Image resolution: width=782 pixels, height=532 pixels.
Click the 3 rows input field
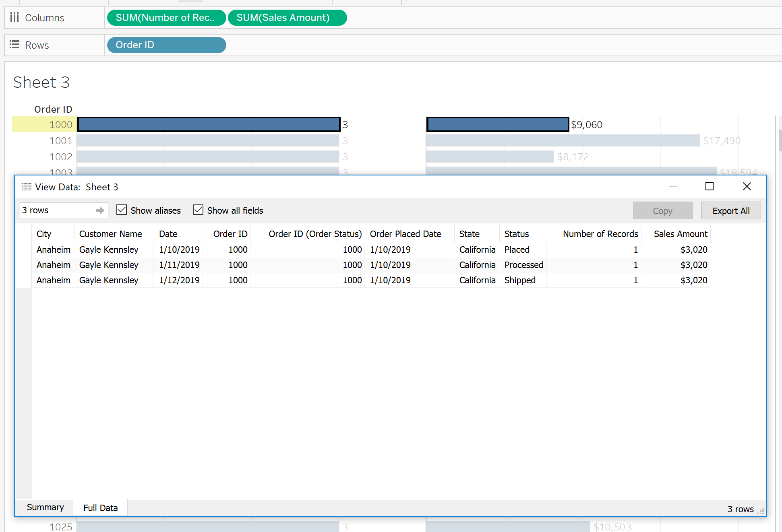pos(64,210)
